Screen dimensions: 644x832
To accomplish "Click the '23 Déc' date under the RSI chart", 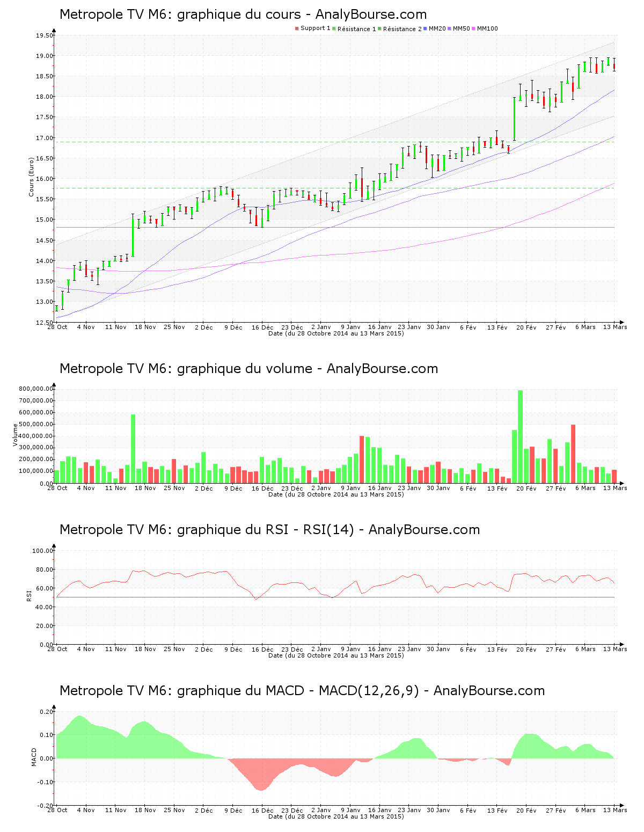I will (292, 649).
